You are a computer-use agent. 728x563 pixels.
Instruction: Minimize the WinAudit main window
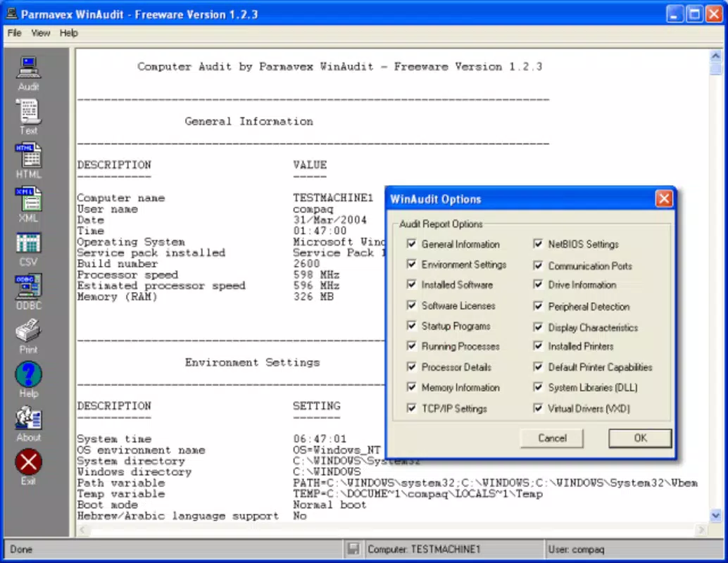point(674,14)
